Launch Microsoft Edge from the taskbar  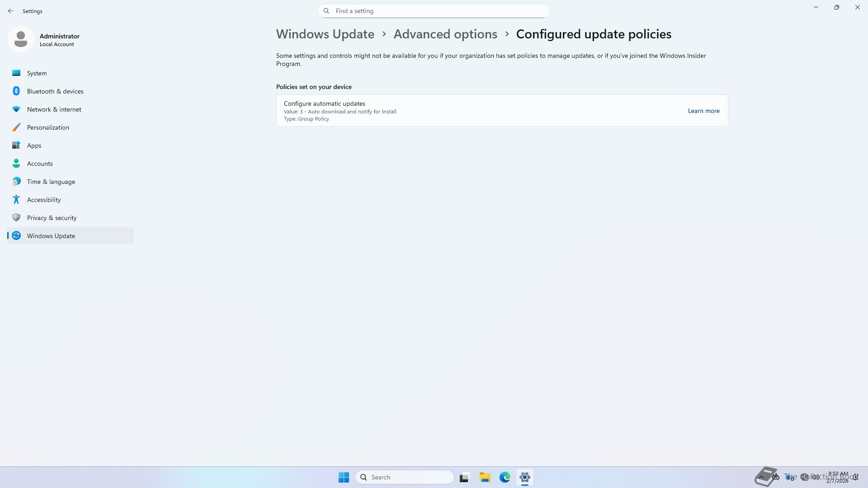(x=505, y=477)
